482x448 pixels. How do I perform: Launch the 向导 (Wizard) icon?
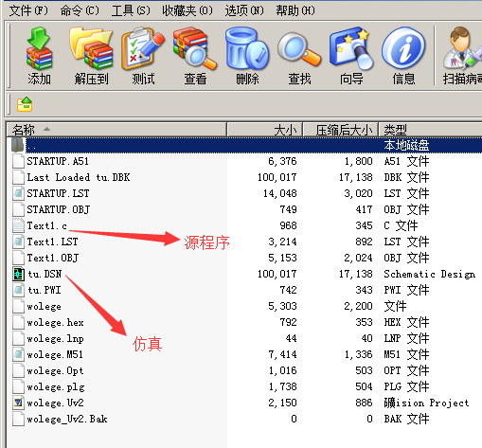pos(351,56)
